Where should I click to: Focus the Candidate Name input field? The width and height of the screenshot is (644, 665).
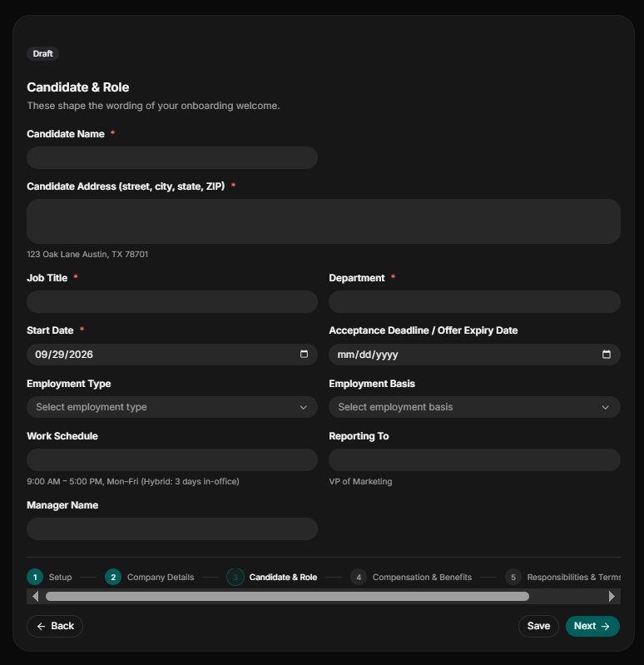pos(172,158)
